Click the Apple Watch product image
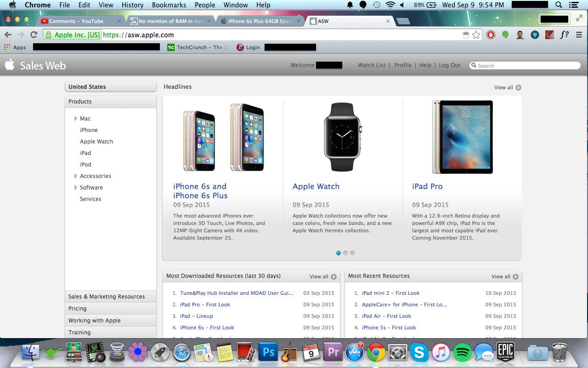This screenshot has height=368, width=588. coord(343,137)
